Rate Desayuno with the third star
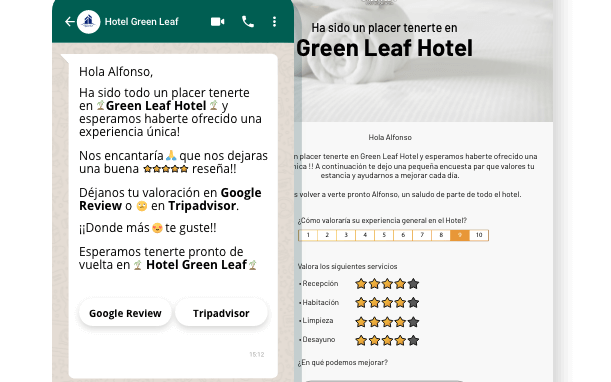 tap(387, 340)
